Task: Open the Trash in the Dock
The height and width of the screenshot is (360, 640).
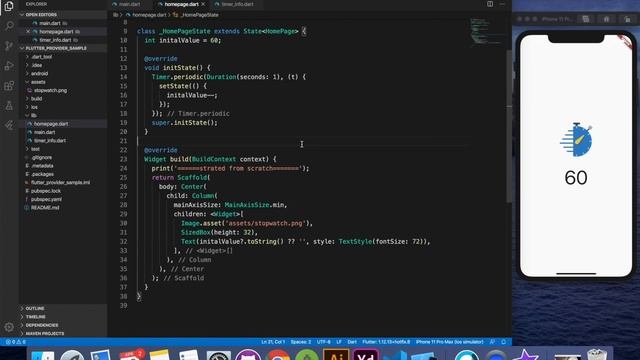Action: (x=597, y=355)
